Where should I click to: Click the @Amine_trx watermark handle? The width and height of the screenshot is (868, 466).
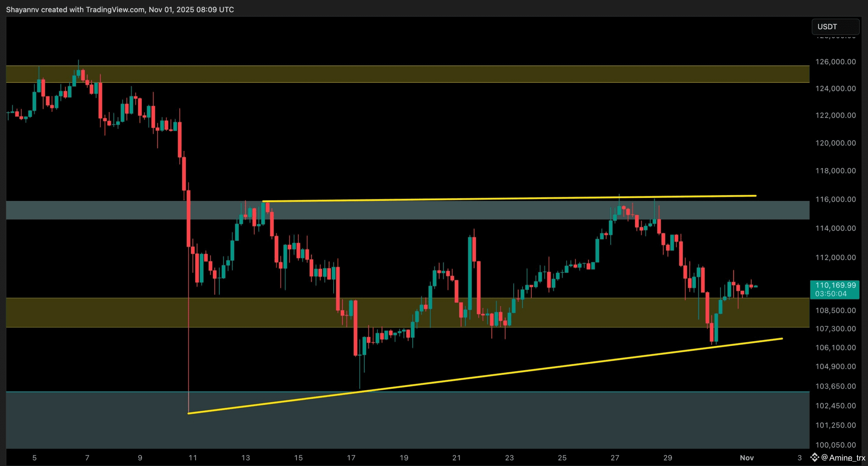click(x=844, y=458)
